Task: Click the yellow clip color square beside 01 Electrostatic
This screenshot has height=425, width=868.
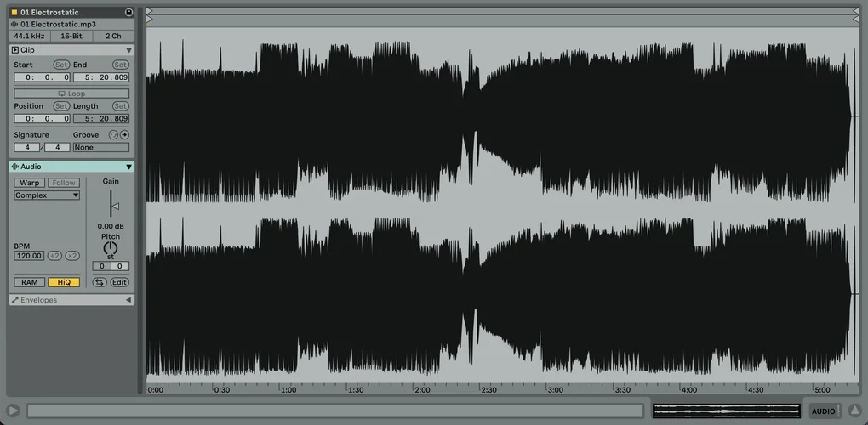Action: pos(14,12)
